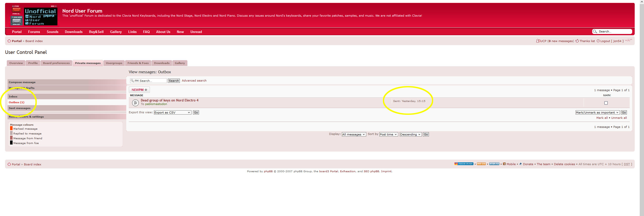The width and height of the screenshot is (644, 216).
Task: Open the Sounds menu item
Action: pos(53,32)
